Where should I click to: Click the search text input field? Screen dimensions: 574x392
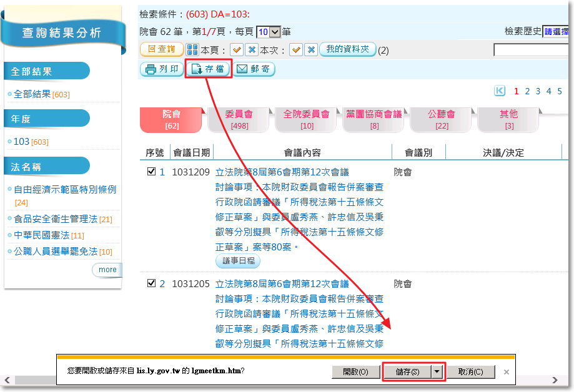click(531, 50)
